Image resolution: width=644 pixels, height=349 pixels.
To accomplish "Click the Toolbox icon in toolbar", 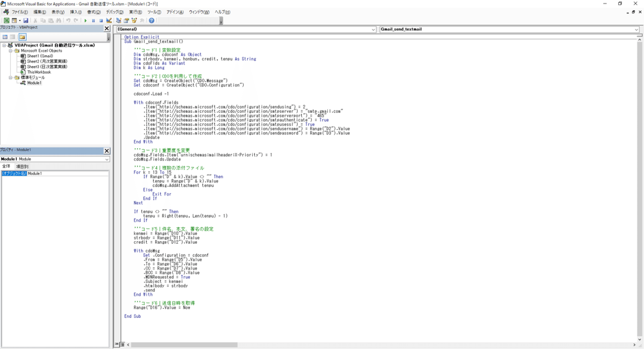I will tap(142, 20).
